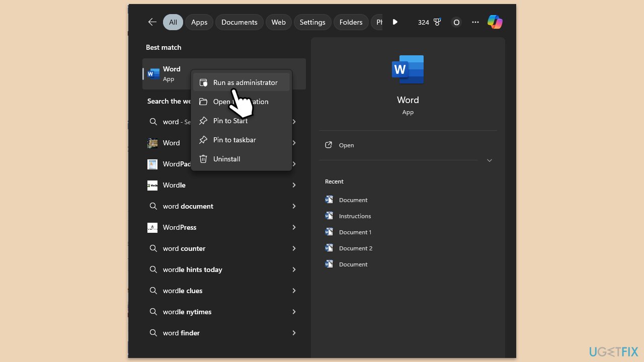Open the Copilot icon in top bar
The height and width of the screenshot is (362, 644).
point(495,22)
